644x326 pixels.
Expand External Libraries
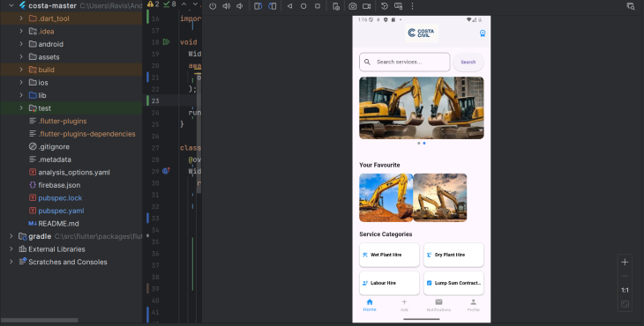[x=11, y=249]
